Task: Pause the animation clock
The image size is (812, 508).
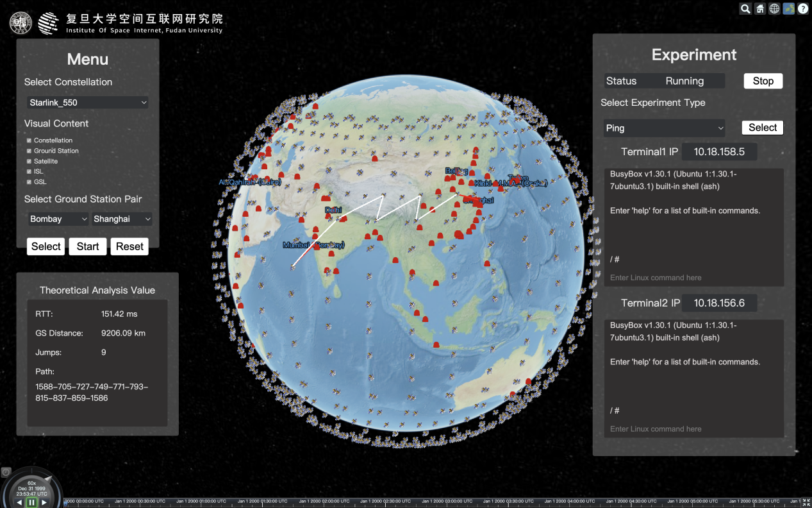Action: pos(31,502)
